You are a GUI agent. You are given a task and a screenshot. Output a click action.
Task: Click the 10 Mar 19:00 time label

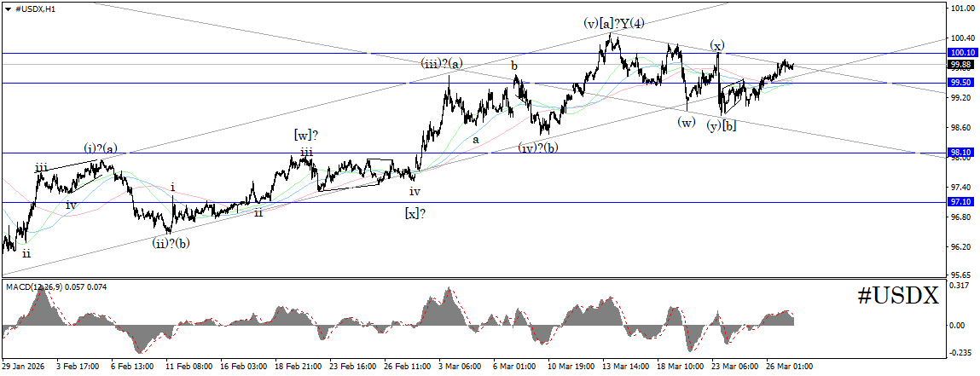(570, 366)
